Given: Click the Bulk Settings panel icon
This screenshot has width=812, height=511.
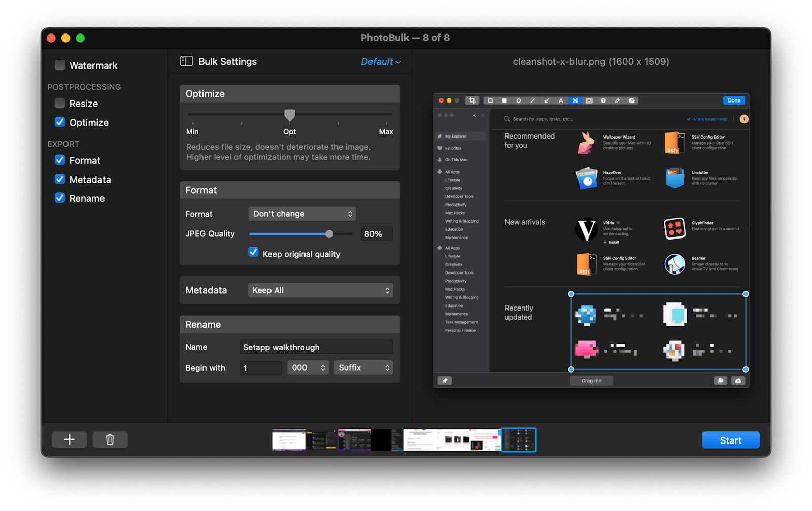Looking at the screenshot, I should click(x=186, y=61).
